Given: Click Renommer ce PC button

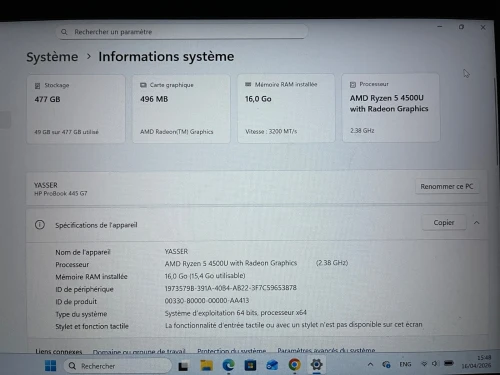Looking at the screenshot, I should (x=447, y=186).
